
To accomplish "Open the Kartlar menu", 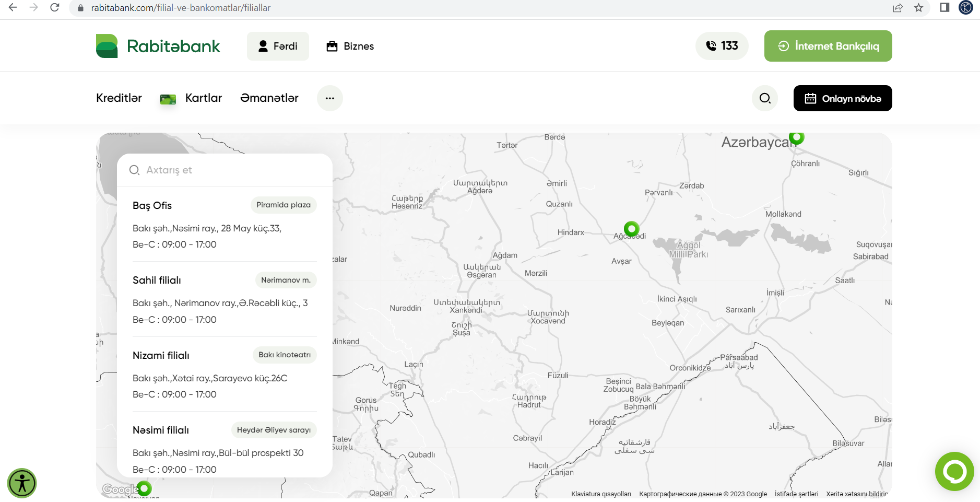I will pyautogui.click(x=203, y=98).
